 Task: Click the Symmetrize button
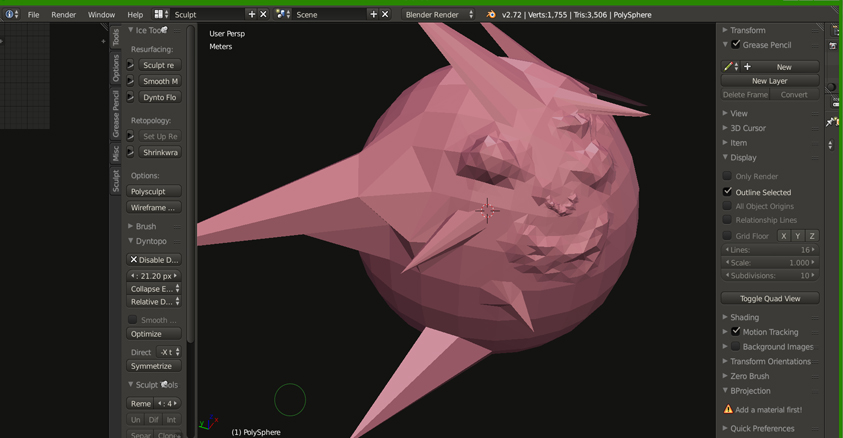154,366
